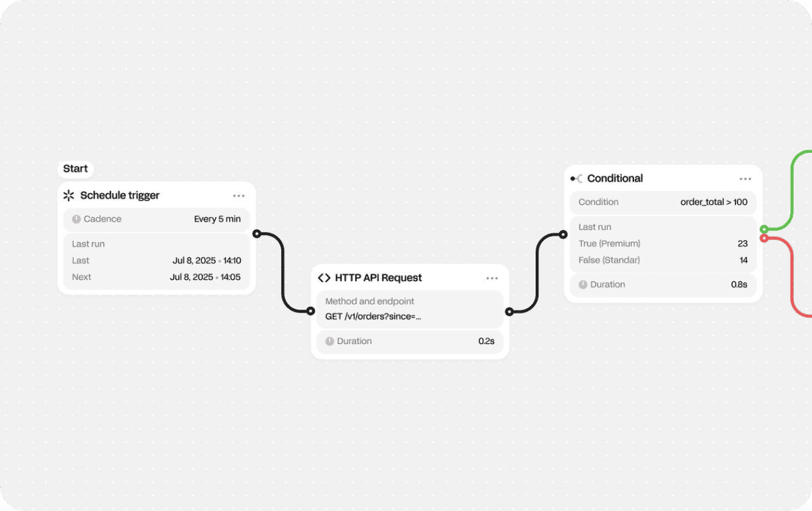The image size is (812, 511).
Task: Click the HTTP request Duration clock icon
Action: 330,342
